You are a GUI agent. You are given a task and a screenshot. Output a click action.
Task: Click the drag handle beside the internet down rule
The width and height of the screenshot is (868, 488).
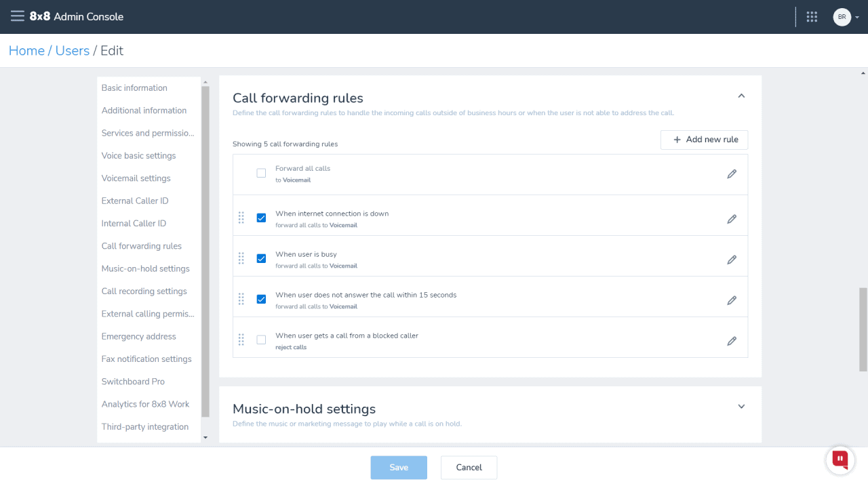pyautogui.click(x=241, y=218)
